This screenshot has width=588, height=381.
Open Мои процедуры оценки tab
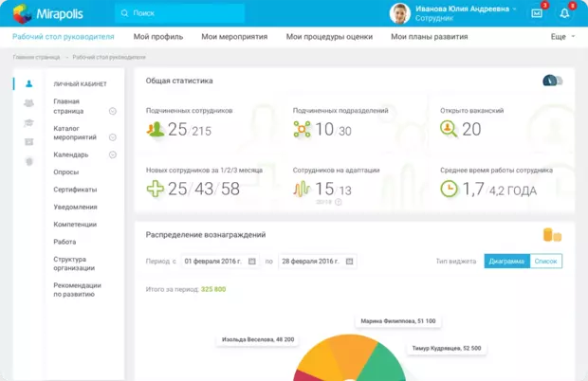tap(329, 37)
